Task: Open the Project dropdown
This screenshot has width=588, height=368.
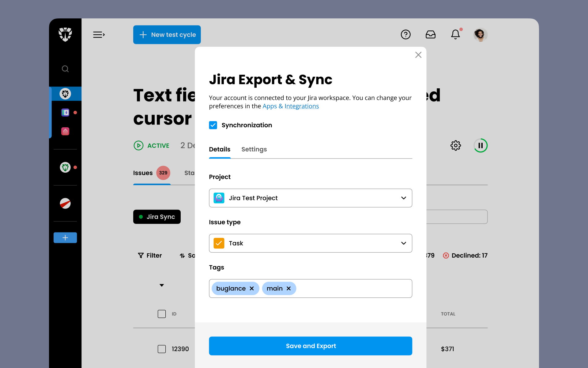Action: 311,198
